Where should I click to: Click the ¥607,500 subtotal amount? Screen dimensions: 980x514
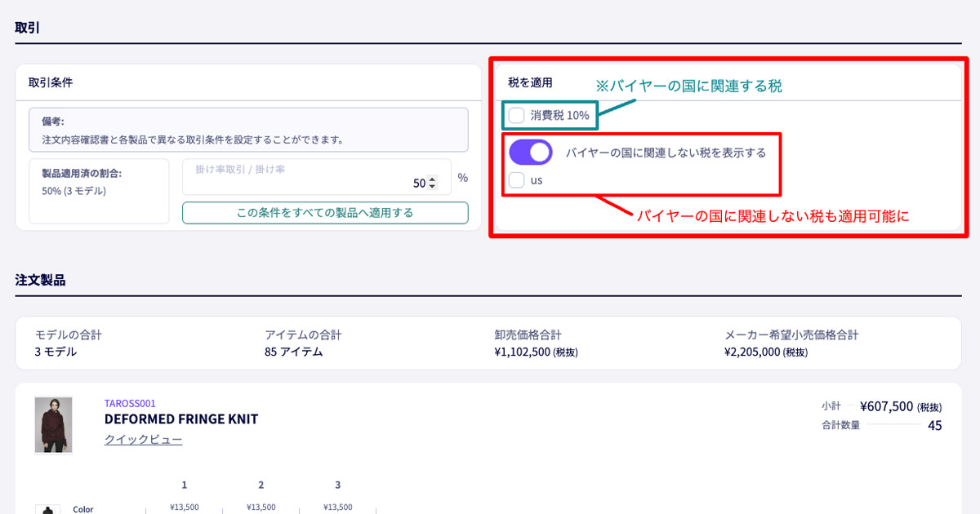[x=886, y=406]
